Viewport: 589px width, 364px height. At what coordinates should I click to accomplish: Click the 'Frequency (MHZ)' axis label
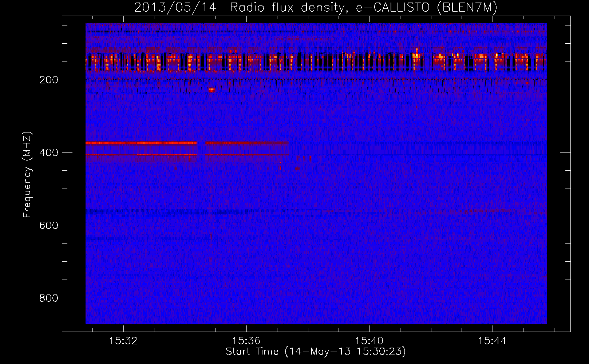(x=27, y=174)
